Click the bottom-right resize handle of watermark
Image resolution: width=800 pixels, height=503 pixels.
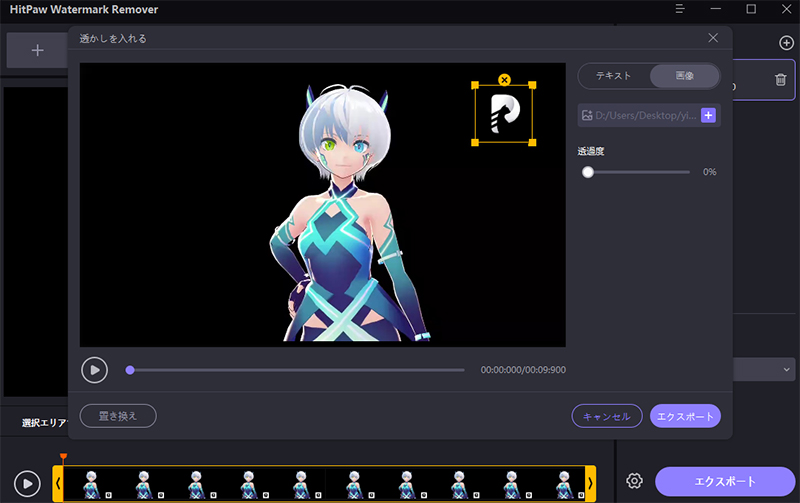point(532,142)
